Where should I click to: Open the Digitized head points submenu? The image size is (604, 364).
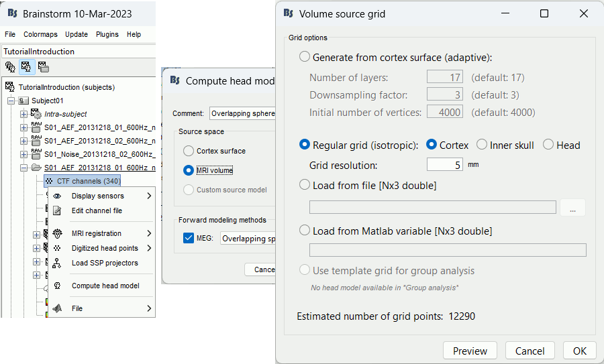click(105, 248)
